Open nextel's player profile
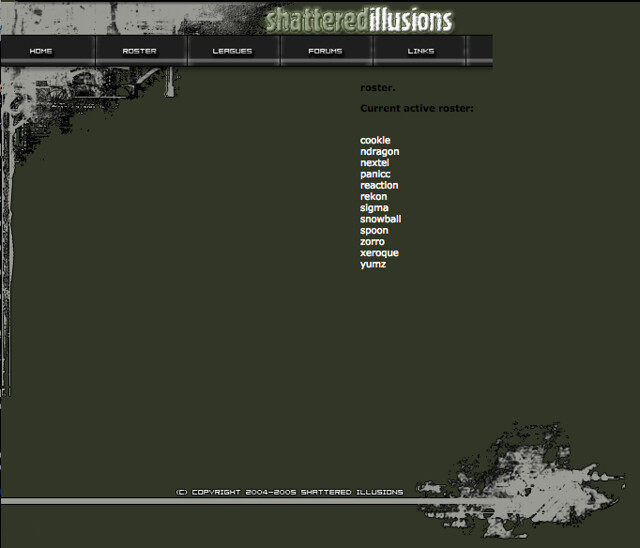This screenshot has height=548, width=640. tap(374, 163)
